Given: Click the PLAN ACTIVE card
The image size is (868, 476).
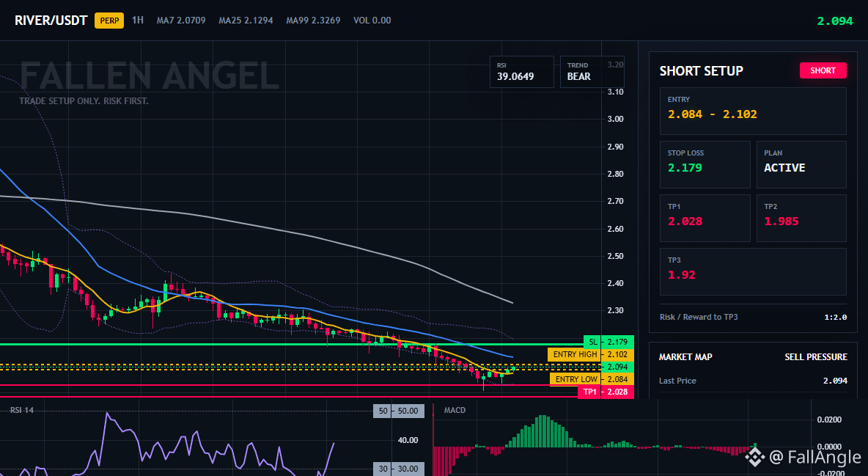Looking at the screenshot, I should (x=801, y=164).
